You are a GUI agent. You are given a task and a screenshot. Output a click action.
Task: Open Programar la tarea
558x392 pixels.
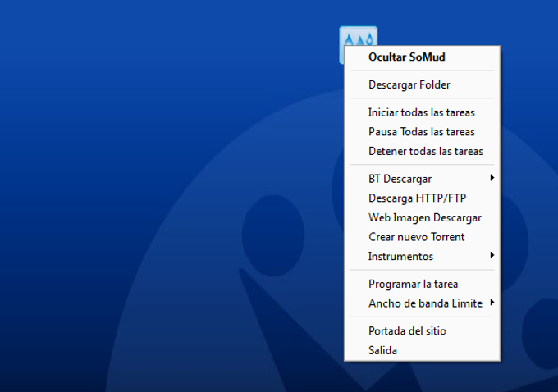click(422, 284)
